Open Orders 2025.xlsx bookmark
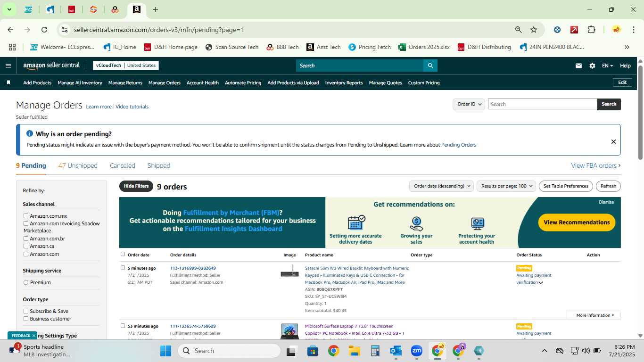The image size is (644, 362). click(424, 47)
